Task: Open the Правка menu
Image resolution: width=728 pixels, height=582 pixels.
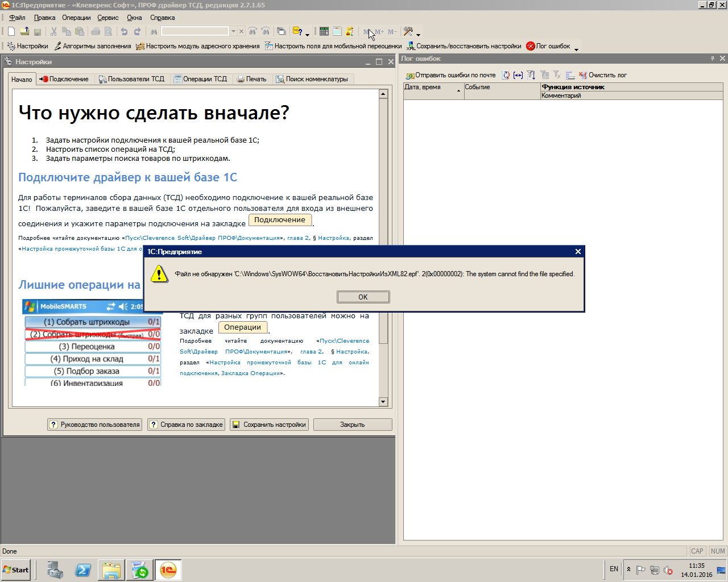Action: pos(44,18)
